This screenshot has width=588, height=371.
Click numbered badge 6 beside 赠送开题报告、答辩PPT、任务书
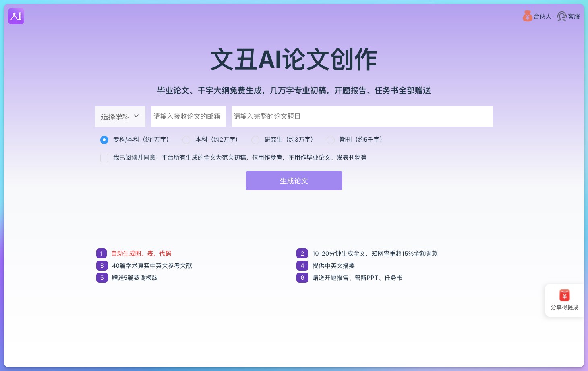302,278
